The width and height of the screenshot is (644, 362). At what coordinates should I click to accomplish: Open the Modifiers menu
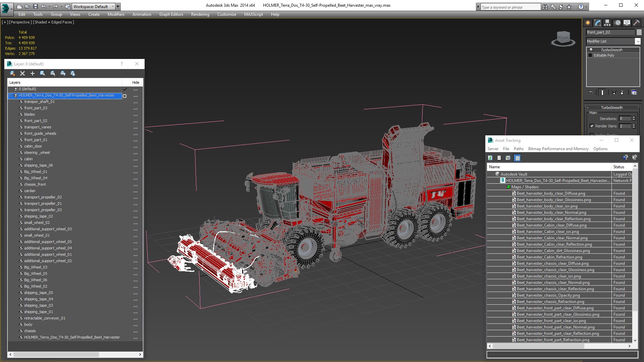pyautogui.click(x=116, y=14)
